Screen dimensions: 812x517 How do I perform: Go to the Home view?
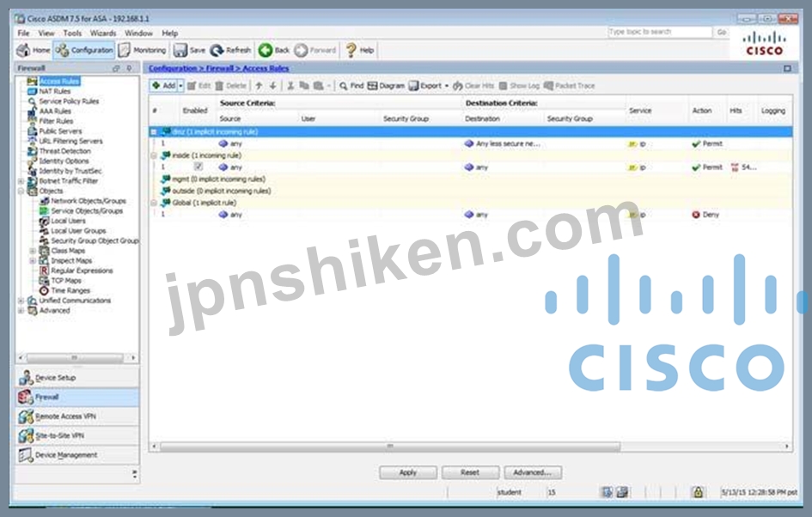[34, 50]
